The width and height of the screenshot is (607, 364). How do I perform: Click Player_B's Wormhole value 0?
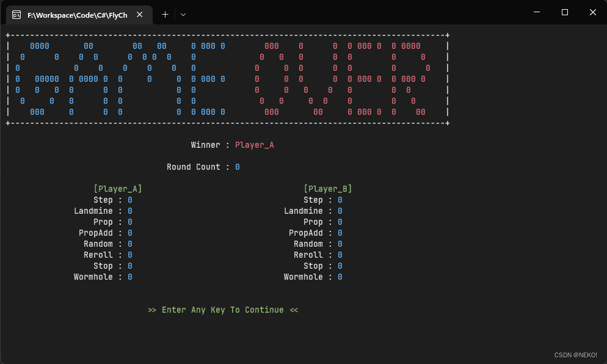click(x=340, y=277)
